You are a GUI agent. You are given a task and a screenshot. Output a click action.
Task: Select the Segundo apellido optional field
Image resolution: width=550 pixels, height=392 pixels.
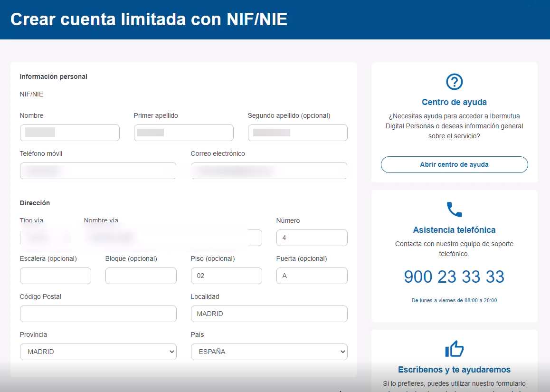tap(297, 133)
